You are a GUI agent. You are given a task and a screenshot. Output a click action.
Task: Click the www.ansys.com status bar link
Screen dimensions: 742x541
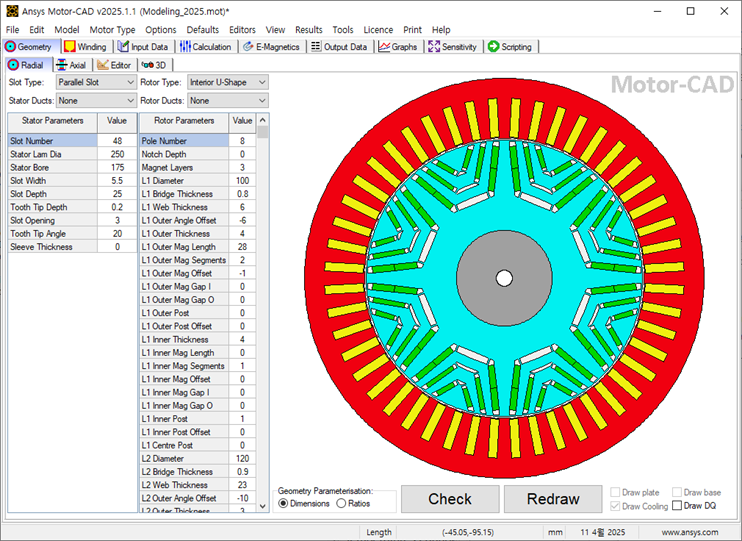click(x=689, y=532)
